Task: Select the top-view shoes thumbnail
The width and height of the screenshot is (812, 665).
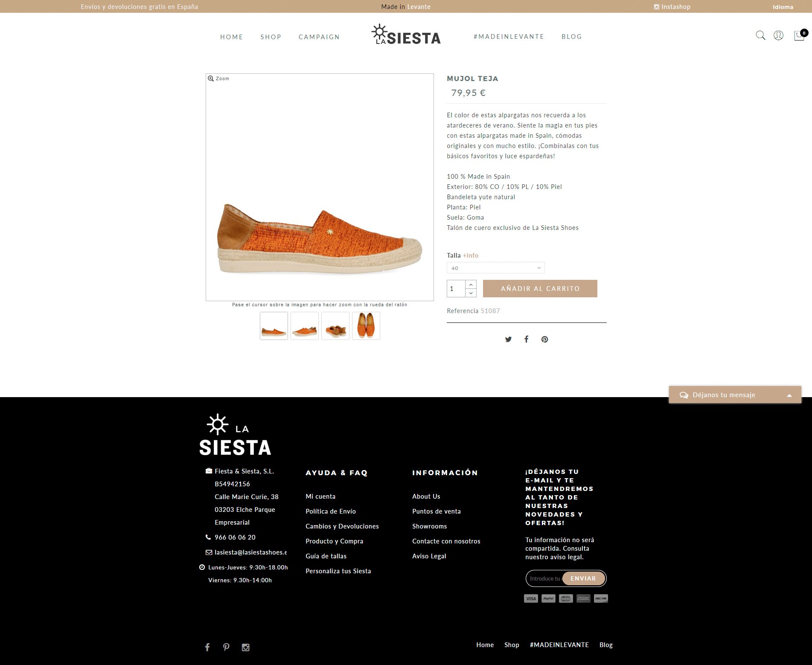Action: pos(366,326)
